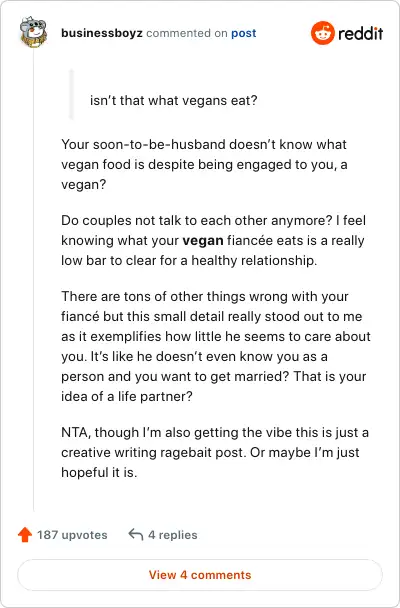This screenshot has width=400, height=608.
Task: Open the '4 replies' label
Action: (x=173, y=535)
